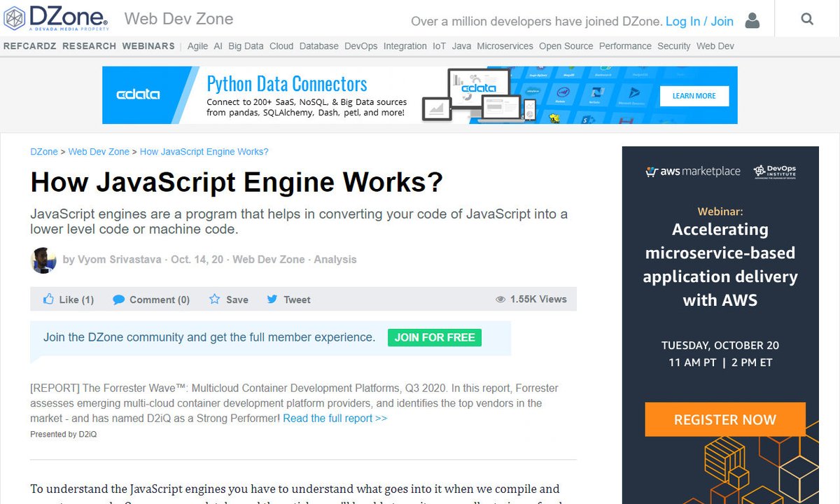Click the Twitter bird Tweet icon

(x=272, y=299)
